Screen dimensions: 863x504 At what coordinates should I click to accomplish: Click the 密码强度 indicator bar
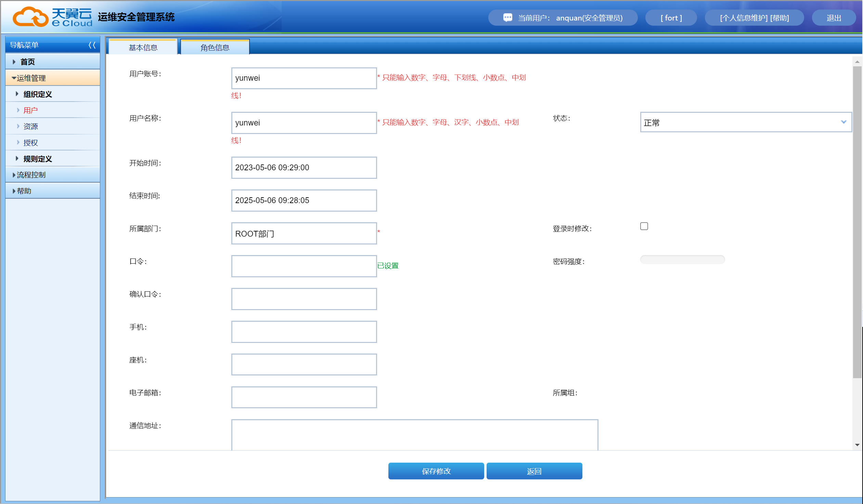point(682,260)
